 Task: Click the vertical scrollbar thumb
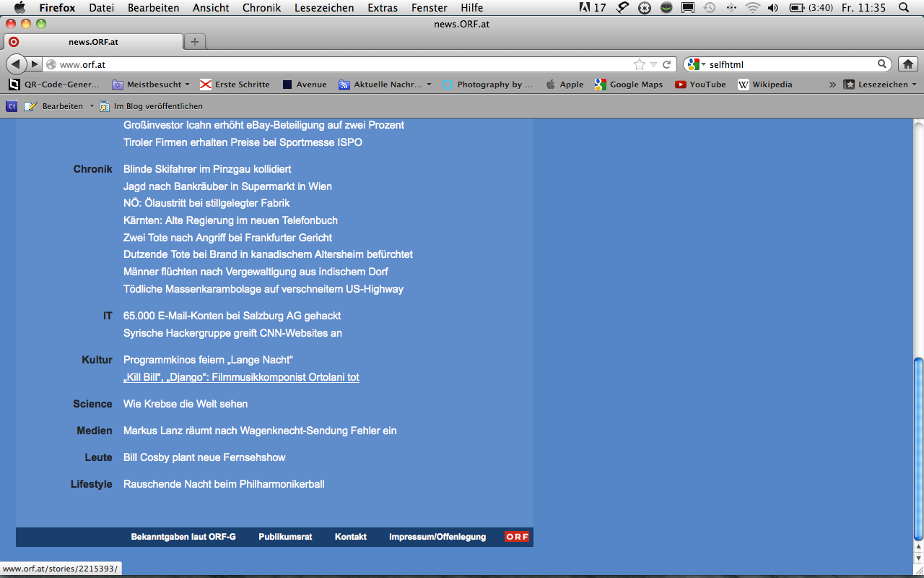(918, 449)
